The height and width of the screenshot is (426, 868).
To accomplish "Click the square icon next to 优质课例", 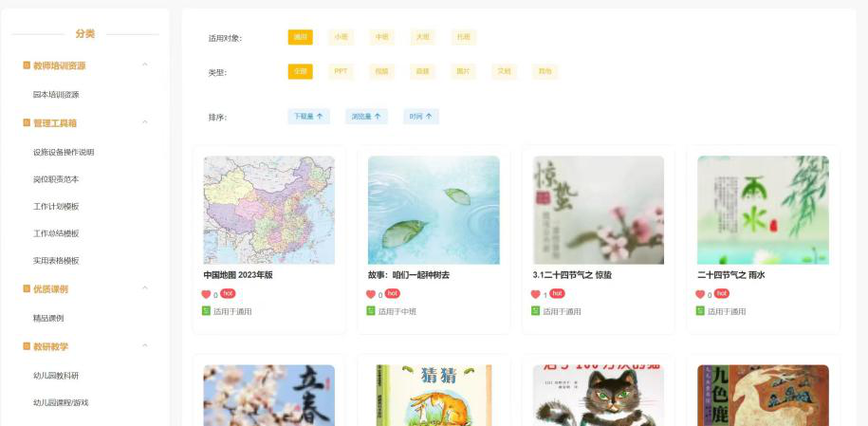I will (x=27, y=288).
